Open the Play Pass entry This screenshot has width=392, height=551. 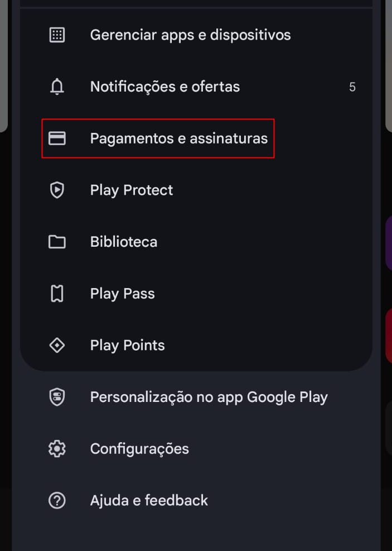tap(123, 294)
